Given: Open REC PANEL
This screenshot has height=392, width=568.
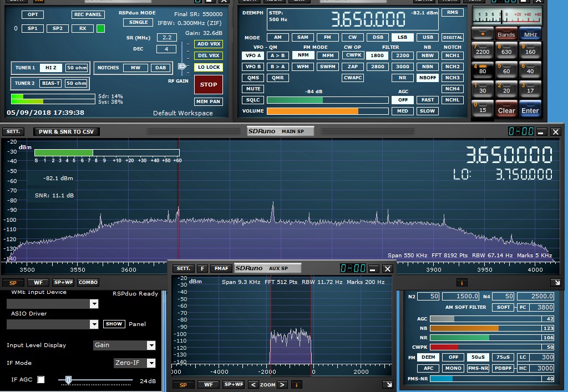Looking at the screenshot, I should 88,14.
